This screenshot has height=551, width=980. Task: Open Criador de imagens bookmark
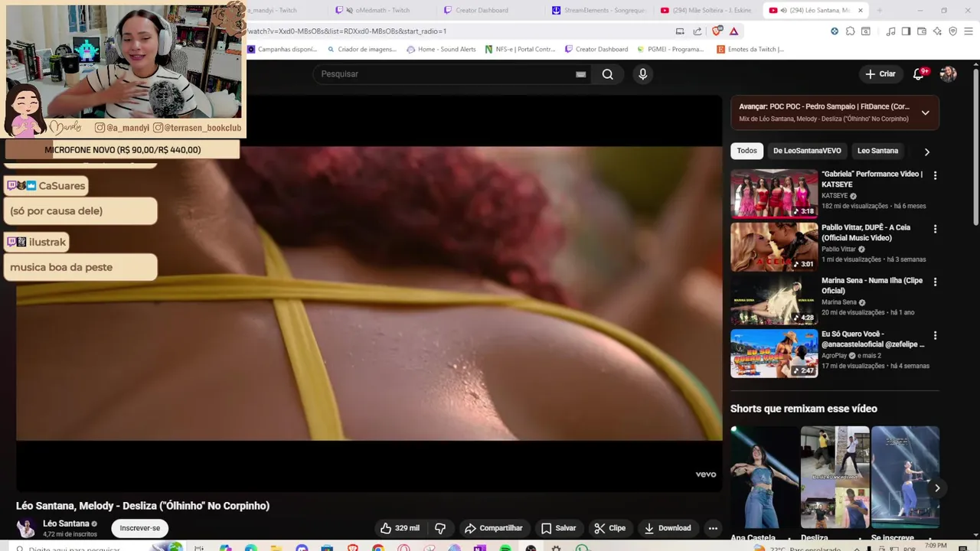pyautogui.click(x=361, y=49)
